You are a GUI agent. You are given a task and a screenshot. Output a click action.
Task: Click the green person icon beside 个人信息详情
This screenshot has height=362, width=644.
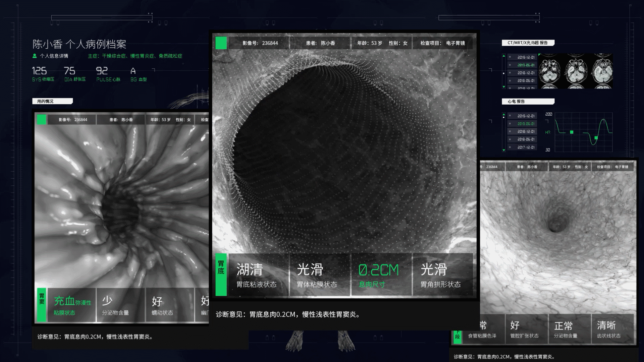tap(34, 56)
